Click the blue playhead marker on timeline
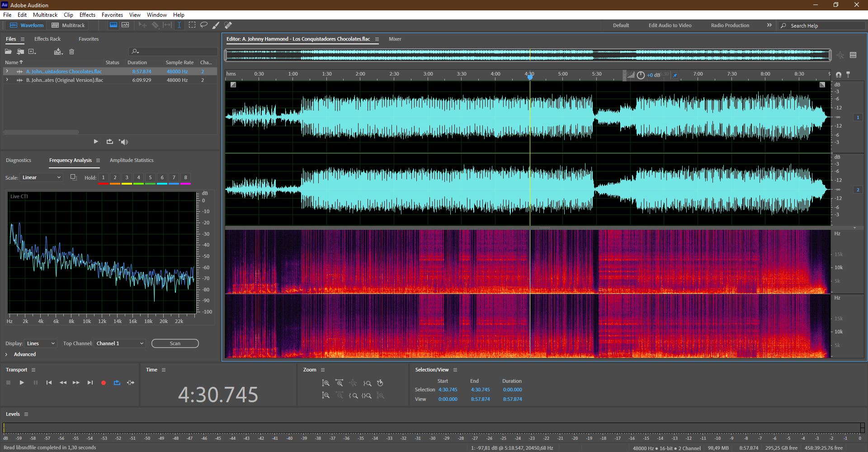Screen dimensions: 868x452 tap(530, 76)
